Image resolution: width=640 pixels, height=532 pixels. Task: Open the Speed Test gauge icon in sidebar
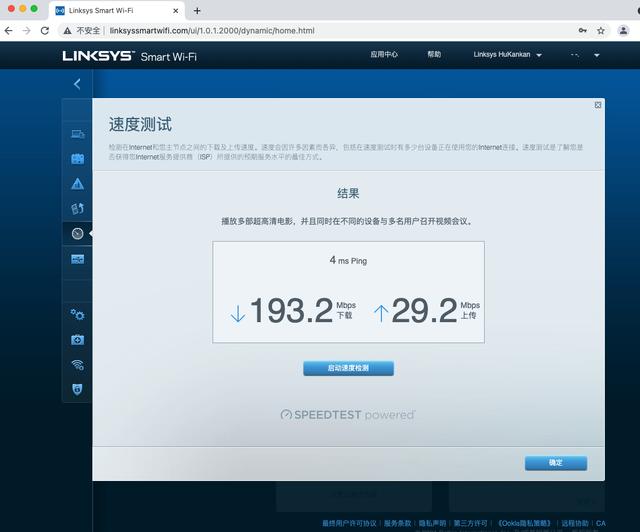click(x=77, y=233)
